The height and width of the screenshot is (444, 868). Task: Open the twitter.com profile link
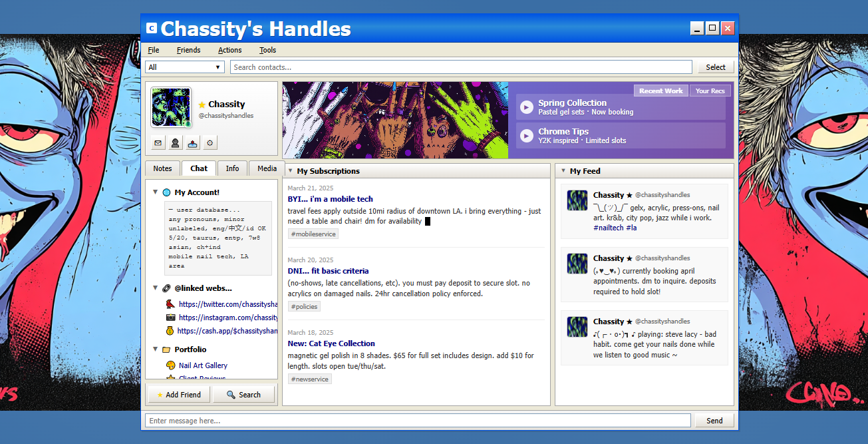point(227,304)
